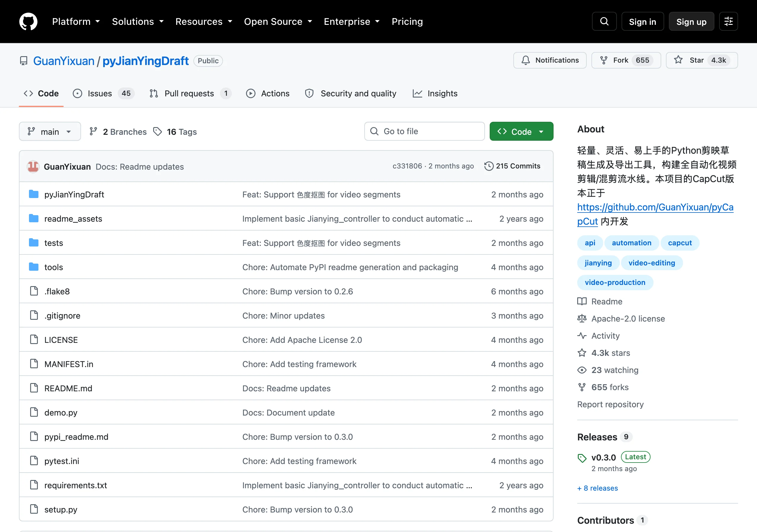The width and height of the screenshot is (757, 532).
Task: Click the watching eye icon
Action: click(x=582, y=370)
